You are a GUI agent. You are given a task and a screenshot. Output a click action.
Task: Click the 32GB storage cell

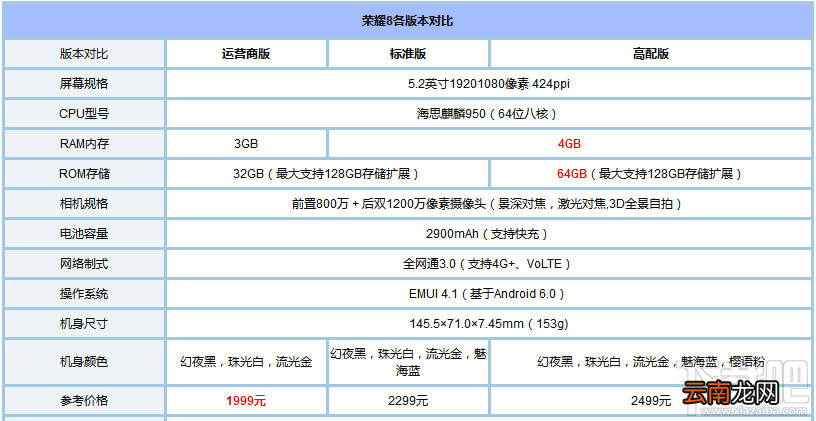327,174
